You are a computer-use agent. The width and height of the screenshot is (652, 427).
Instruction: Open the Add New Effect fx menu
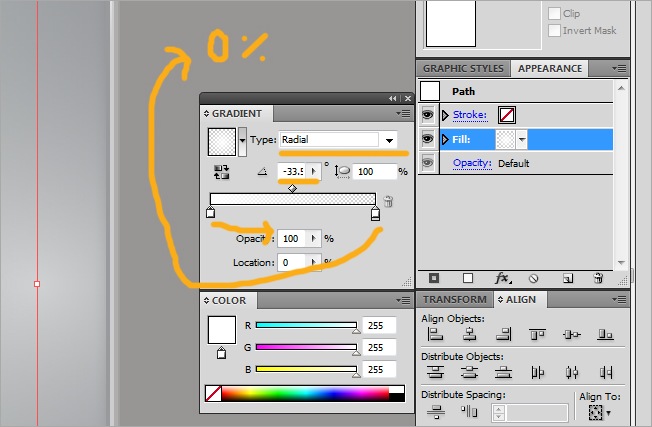(x=503, y=278)
